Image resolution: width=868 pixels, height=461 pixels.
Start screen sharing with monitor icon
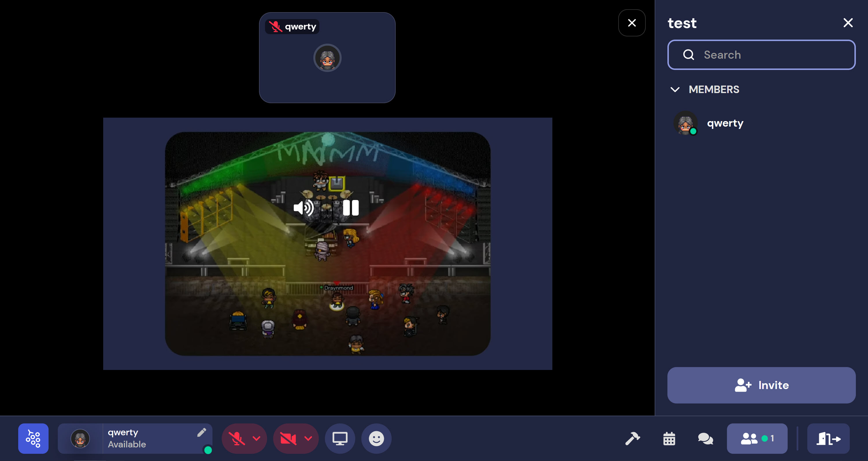340,438
